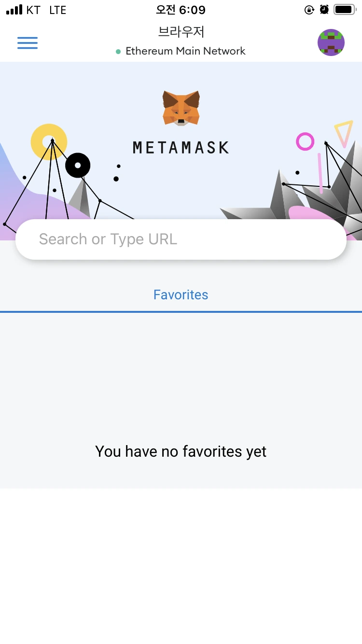This screenshot has width=362, height=644.
Task: Switch to the Favorites tab
Action: click(181, 294)
